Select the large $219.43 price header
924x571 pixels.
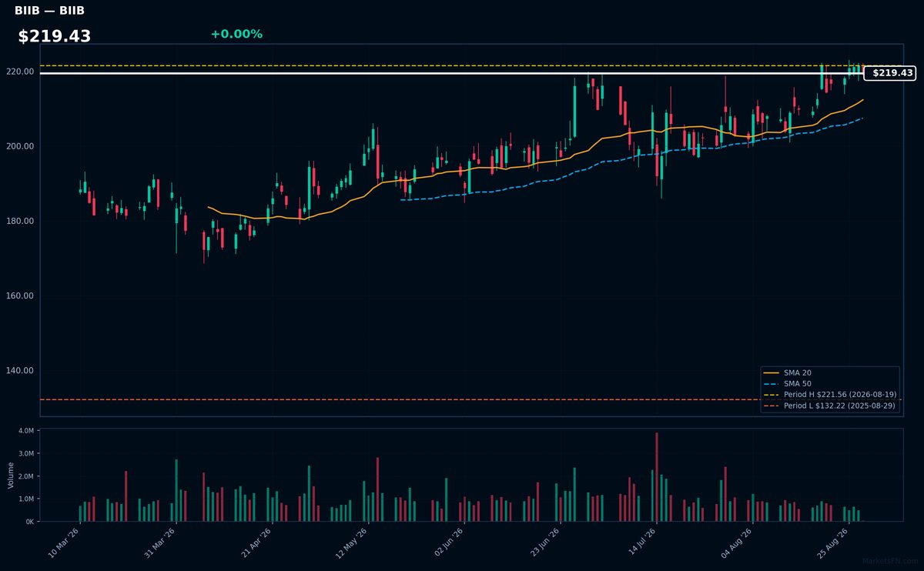coord(55,36)
